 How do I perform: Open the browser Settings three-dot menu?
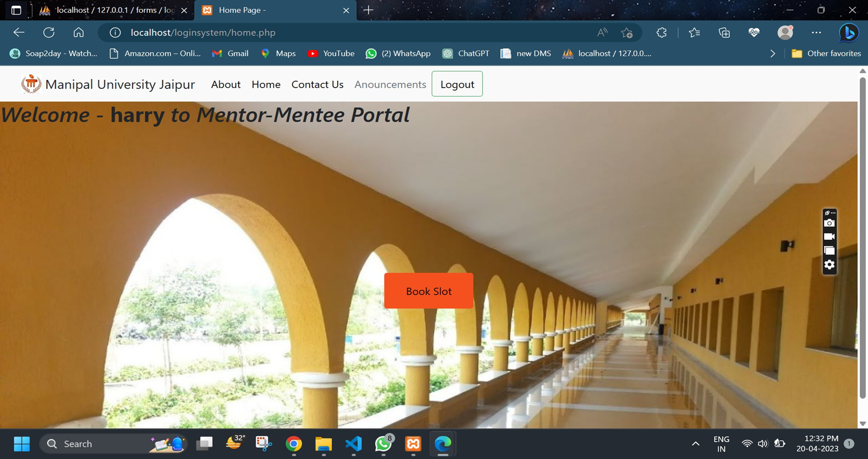tap(817, 32)
